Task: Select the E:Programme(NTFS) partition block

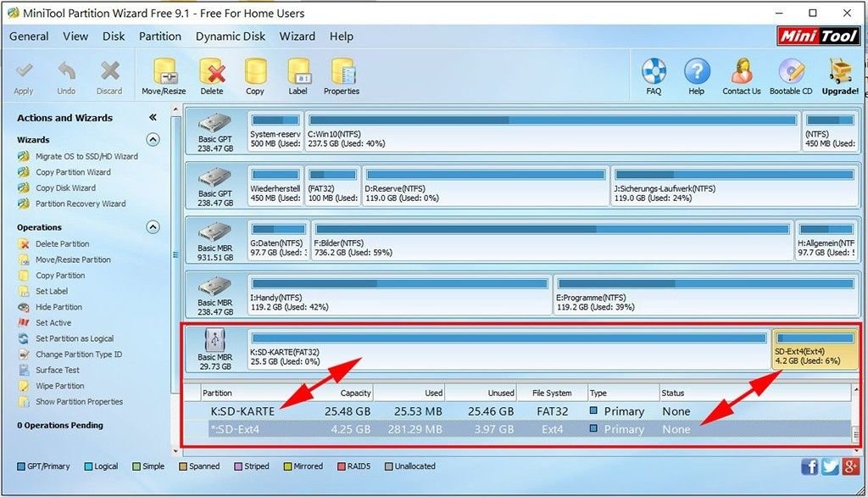Action: pyautogui.click(x=706, y=294)
